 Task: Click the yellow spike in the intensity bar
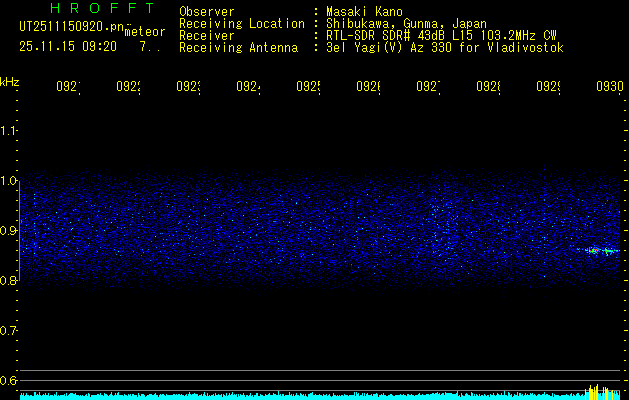[x=597, y=389]
